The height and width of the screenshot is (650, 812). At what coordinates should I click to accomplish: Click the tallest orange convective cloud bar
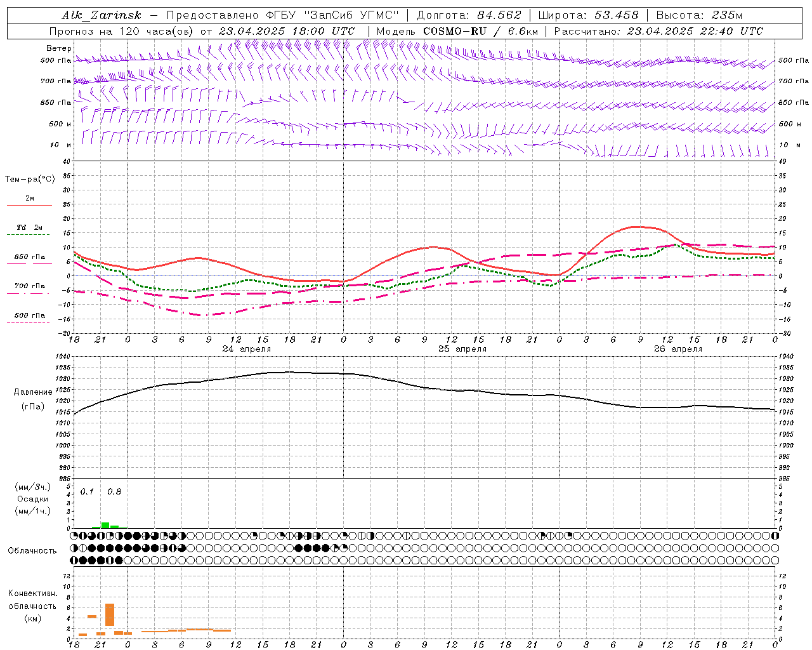click(110, 614)
